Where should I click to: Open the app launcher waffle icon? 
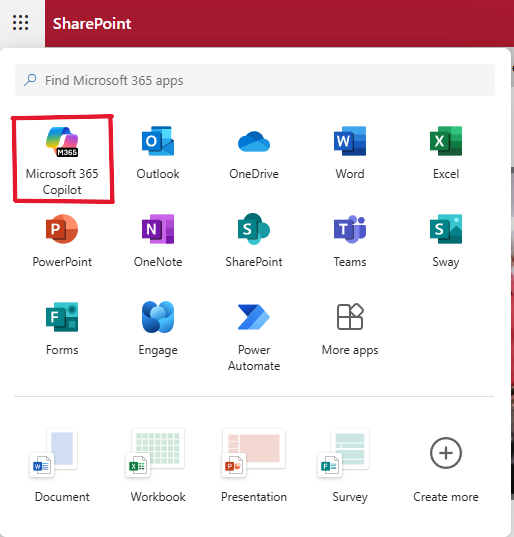point(21,23)
